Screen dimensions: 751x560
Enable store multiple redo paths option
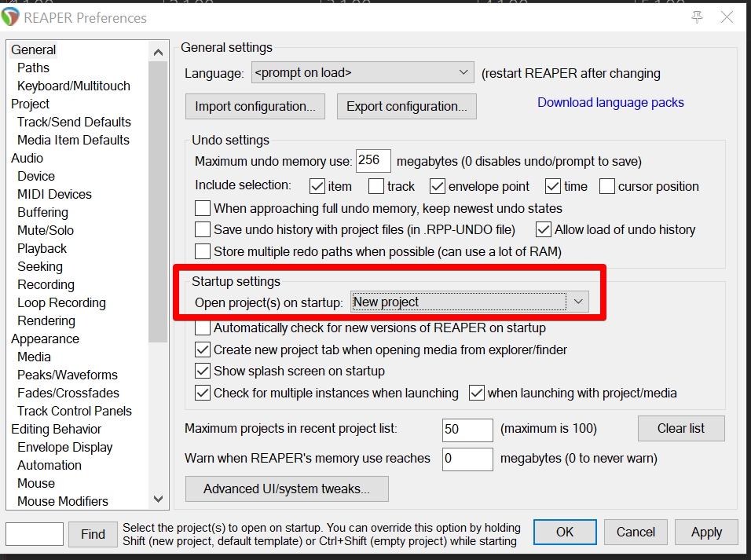[x=203, y=251]
